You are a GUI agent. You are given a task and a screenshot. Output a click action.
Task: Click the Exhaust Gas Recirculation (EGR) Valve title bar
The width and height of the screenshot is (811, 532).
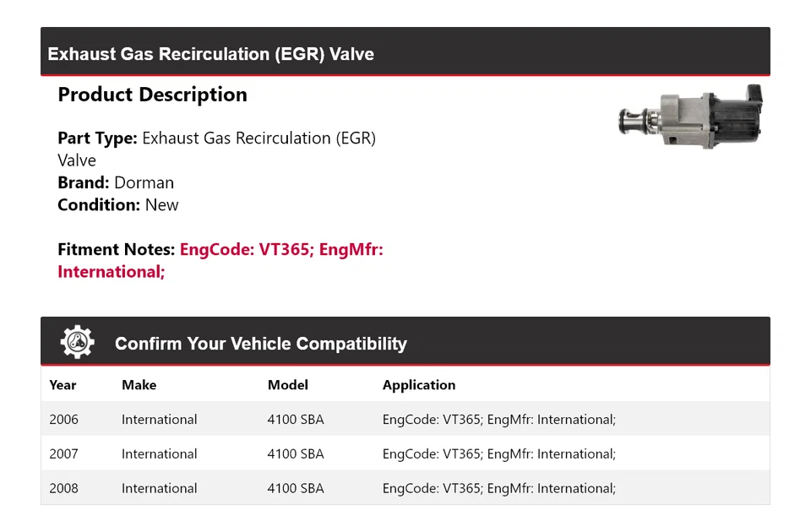click(x=210, y=54)
